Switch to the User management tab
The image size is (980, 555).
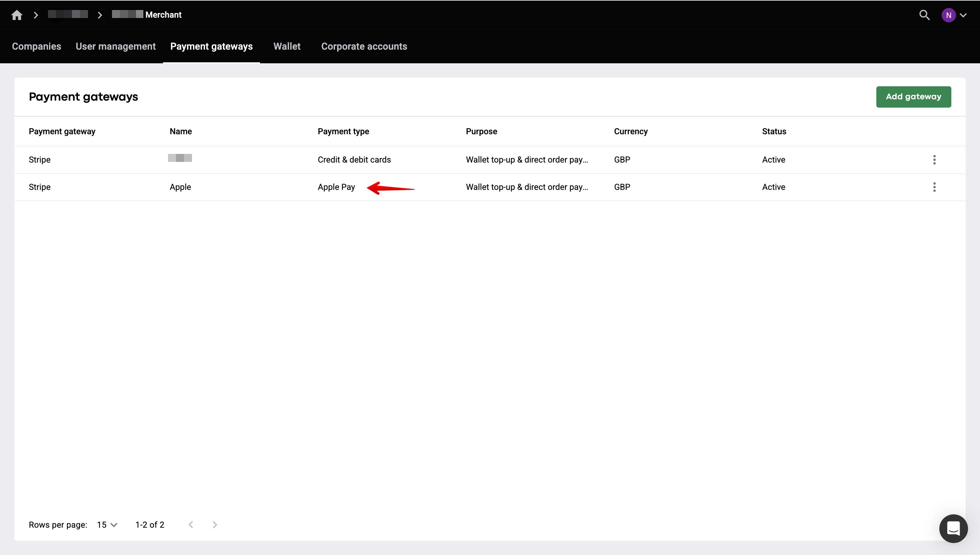[116, 47]
